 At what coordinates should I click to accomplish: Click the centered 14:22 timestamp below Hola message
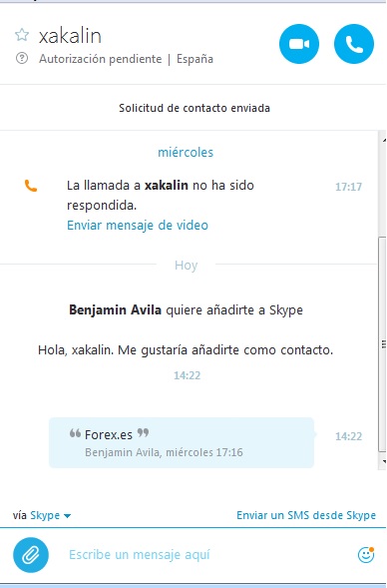click(187, 375)
